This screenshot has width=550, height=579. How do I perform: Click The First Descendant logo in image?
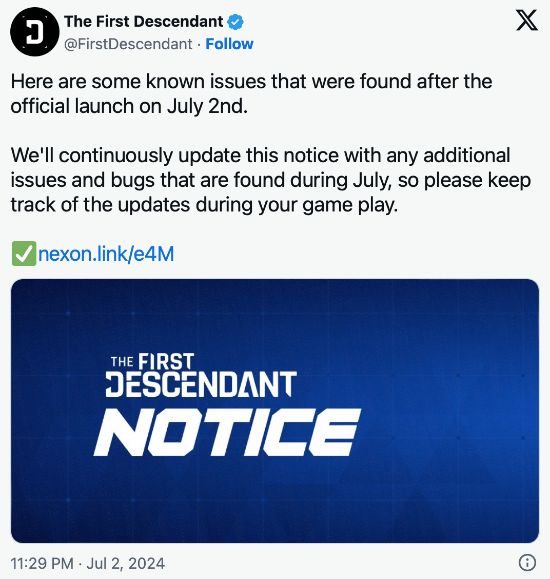pos(201,375)
